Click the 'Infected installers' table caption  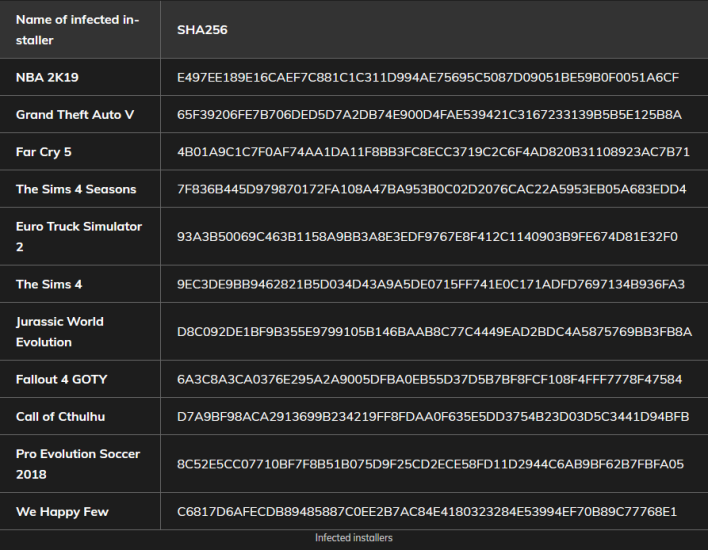pos(354,538)
